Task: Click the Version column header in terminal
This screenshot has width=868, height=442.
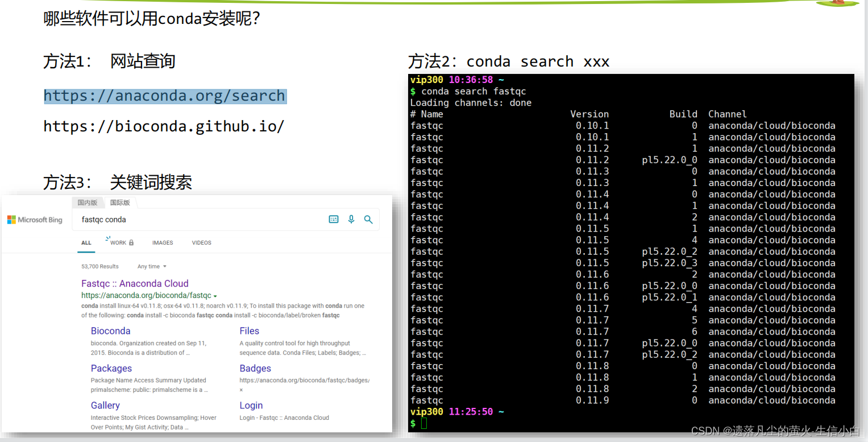Action: tap(589, 114)
